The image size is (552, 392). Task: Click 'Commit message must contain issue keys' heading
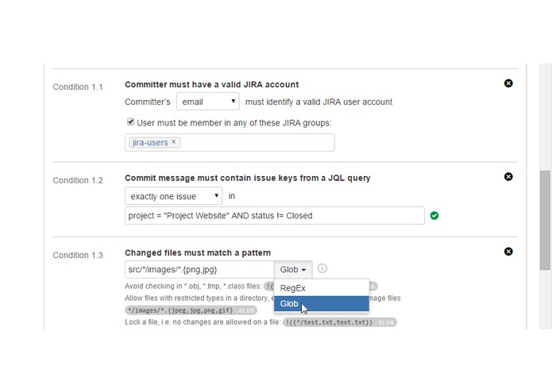[248, 178]
